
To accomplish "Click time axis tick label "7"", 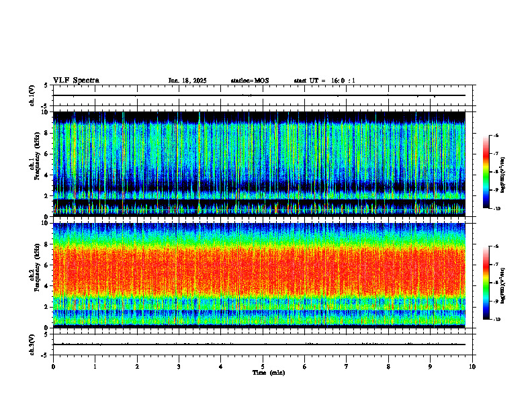I will [x=347, y=367].
